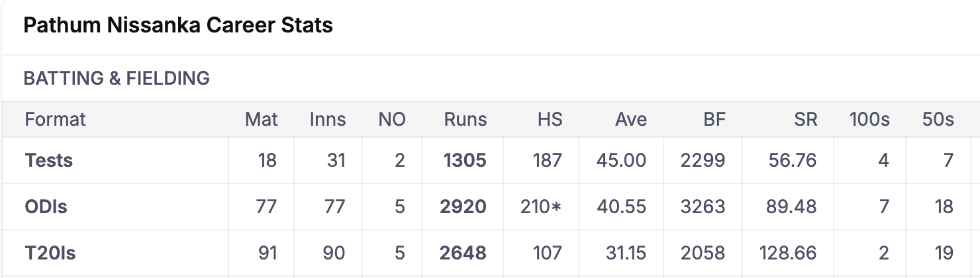
Task: Click the BF column header
Action: [x=715, y=119]
